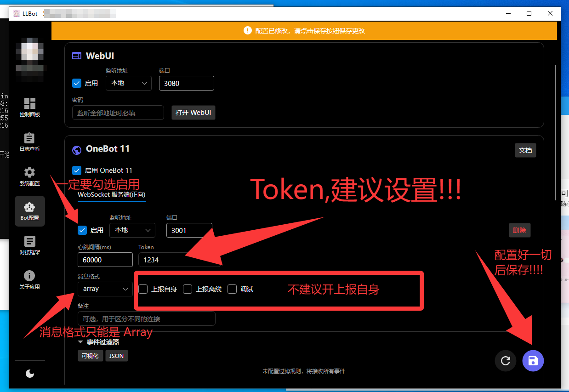Screen dimensions: 569x392
Task: Open the 日志查看 log viewer sidebar item
Action: click(x=30, y=142)
